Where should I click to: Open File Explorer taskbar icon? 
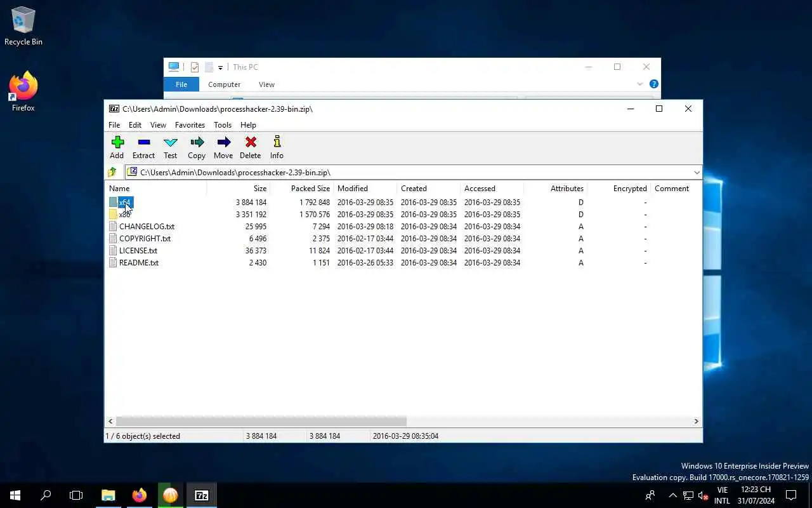pyautogui.click(x=108, y=495)
